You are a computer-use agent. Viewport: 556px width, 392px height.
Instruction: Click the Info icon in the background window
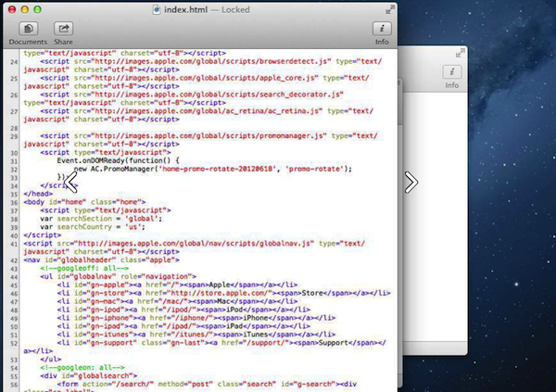point(452,72)
